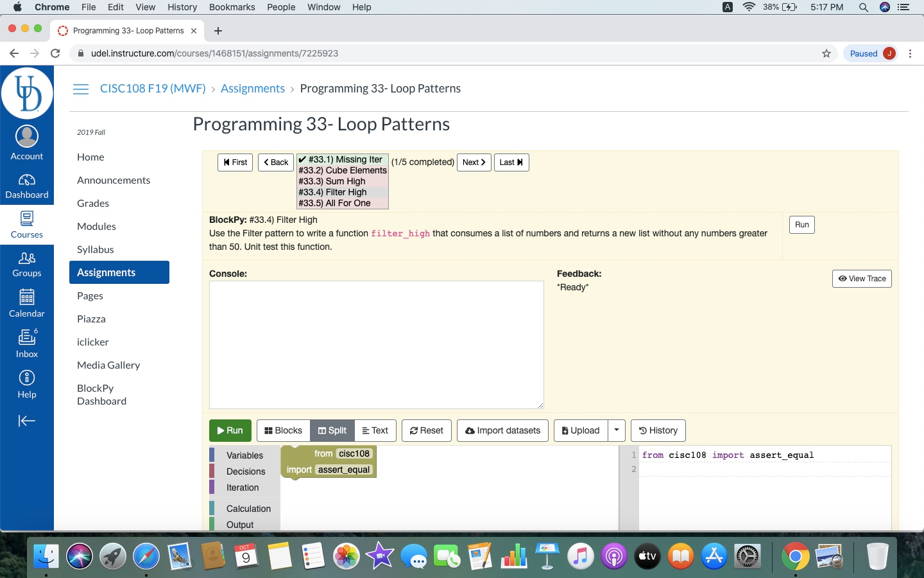Image resolution: width=924 pixels, height=578 pixels.
Task: Open the course navigation hamburger menu
Action: 81,89
